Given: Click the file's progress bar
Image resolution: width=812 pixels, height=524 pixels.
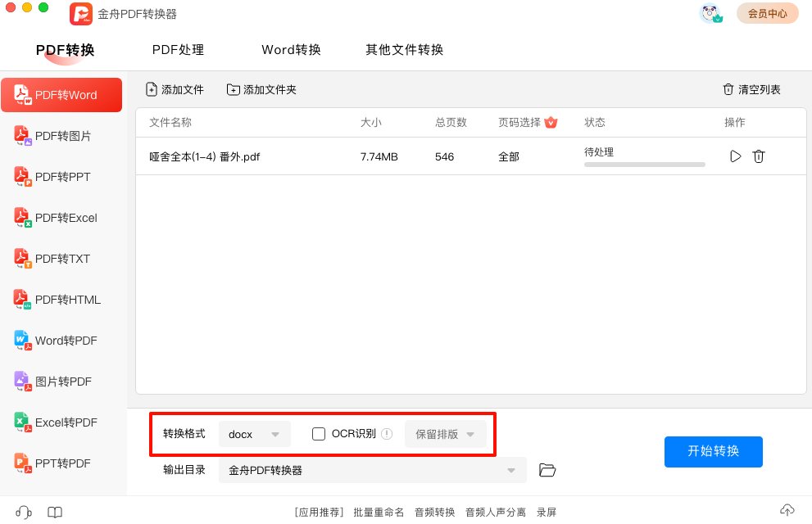Looking at the screenshot, I should coord(644,165).
